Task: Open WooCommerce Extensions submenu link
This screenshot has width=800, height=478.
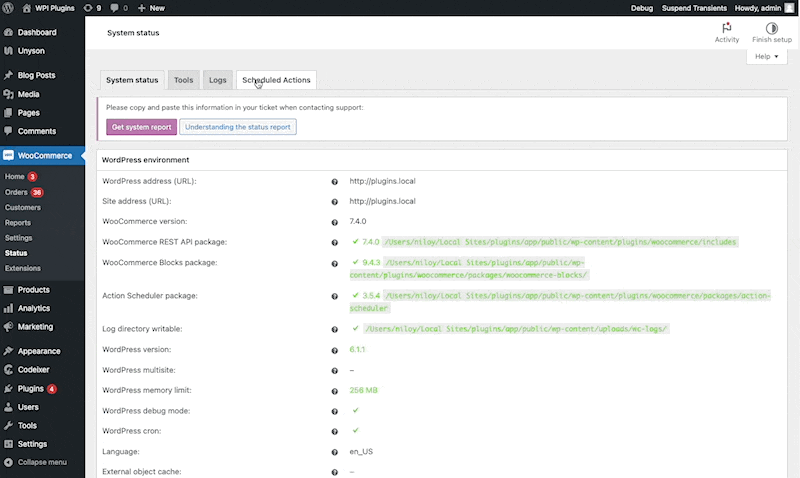Action: (22, 268)
